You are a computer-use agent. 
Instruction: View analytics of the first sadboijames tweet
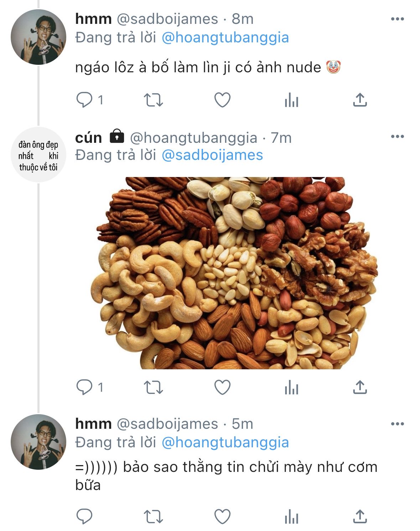click(291, 100)
